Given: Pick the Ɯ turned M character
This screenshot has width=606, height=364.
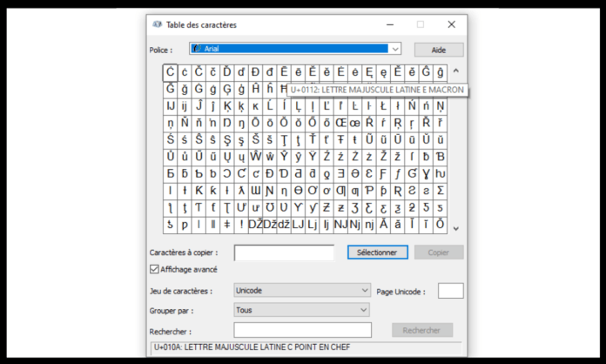Looking at the screenshot, I should click(x=255, y=191).
